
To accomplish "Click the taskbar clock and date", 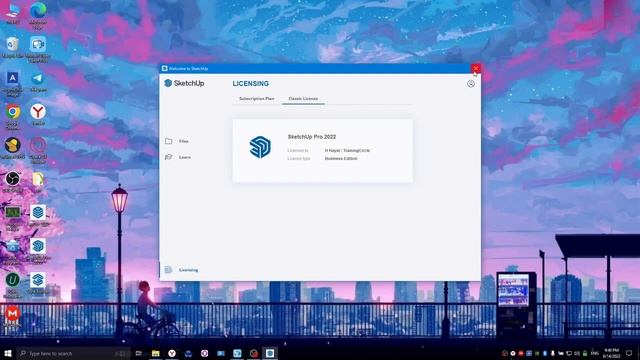I will coord(611,353).
